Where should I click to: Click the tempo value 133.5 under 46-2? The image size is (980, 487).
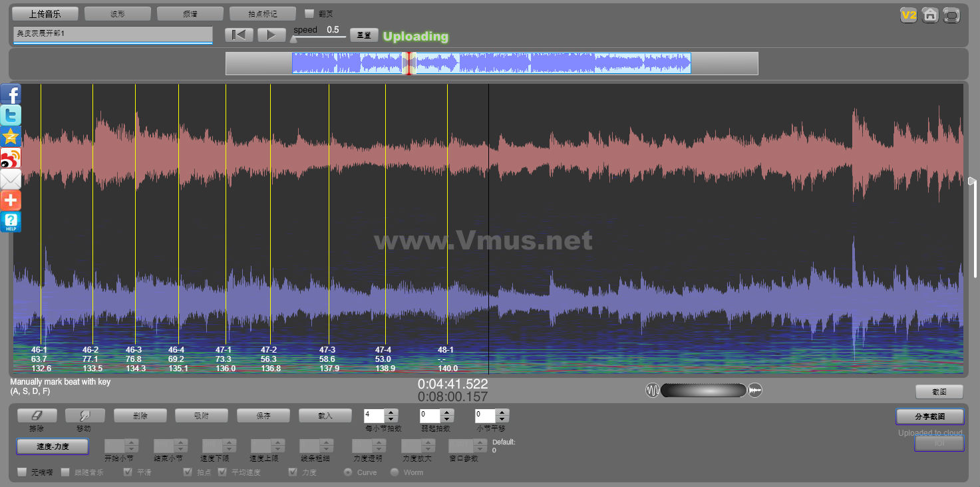(x=92, y=369)
